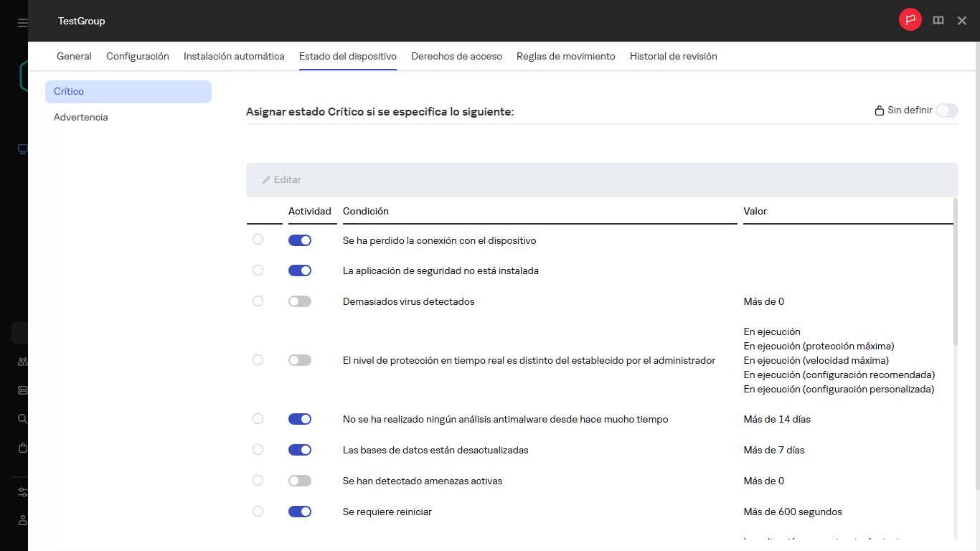Screen dimensions: 980x551
Task: Enable the 'Demasiados virus detectados' toggle
Action: pyautogui.click(x=299, y=301)
